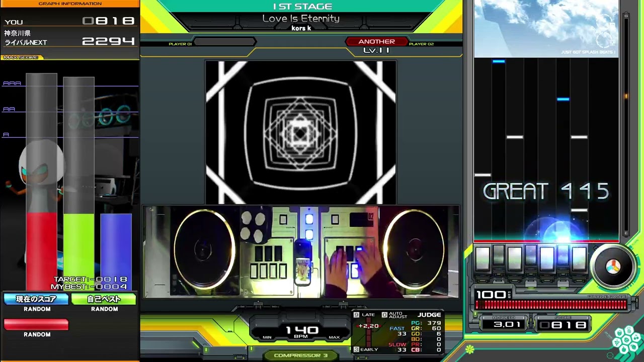Click the YOU score 0818 row
The image size is (644, 362).
69,21
